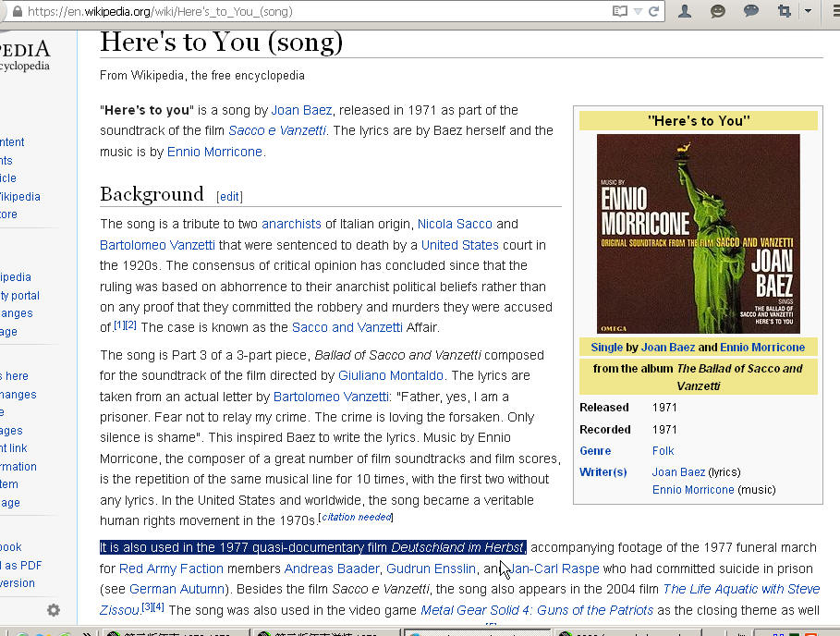
Task: Open the sidebar 'Create a book' link
Action: (11, 547)
